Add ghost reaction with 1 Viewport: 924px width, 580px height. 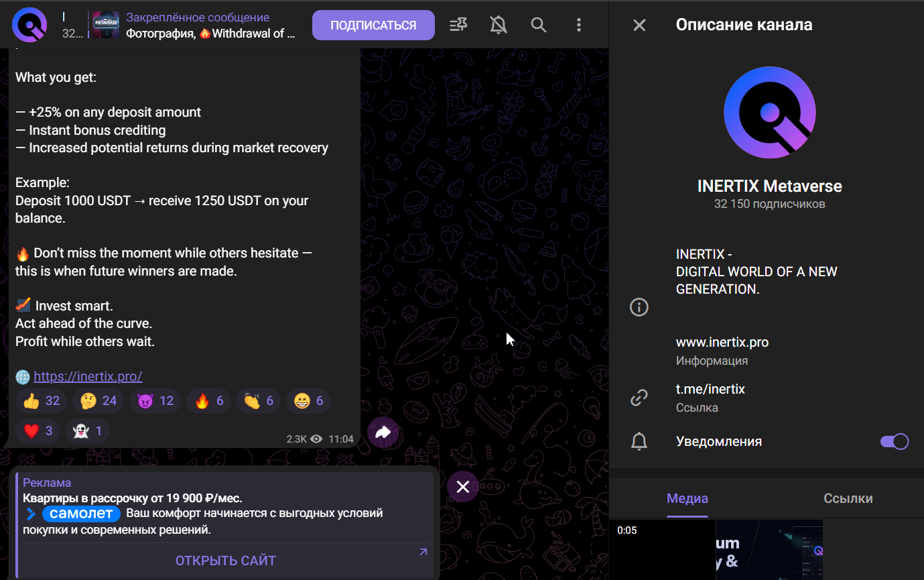87,430
